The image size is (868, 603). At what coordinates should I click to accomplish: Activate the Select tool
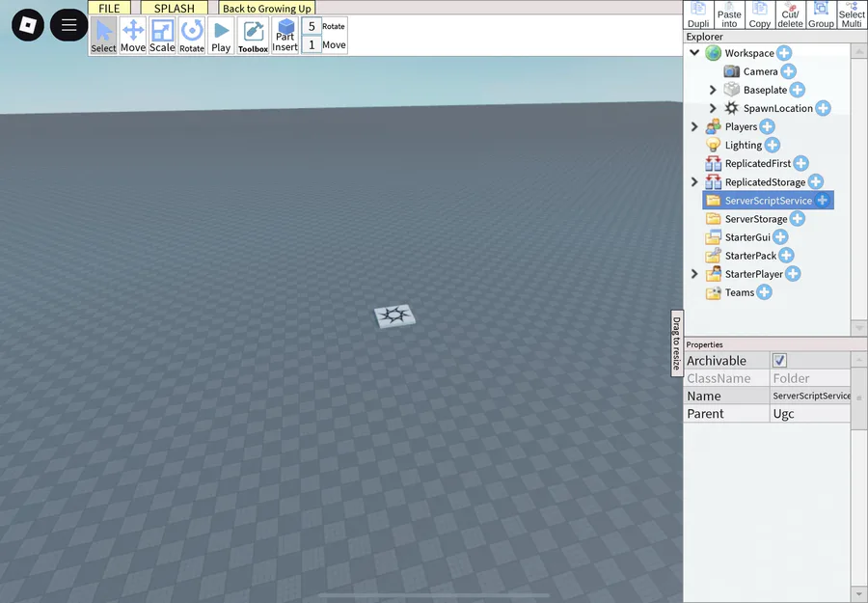point(103,36)
